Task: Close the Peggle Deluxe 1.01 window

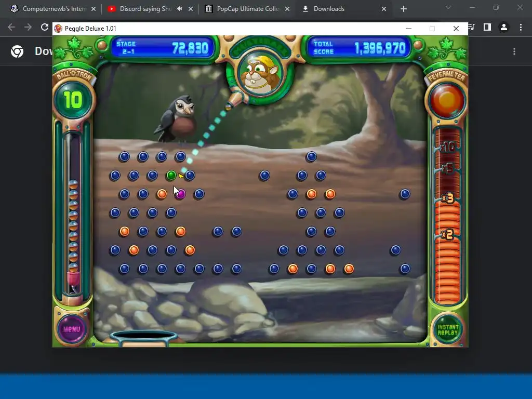Action: pyautogui.click(x=456, y=29)
